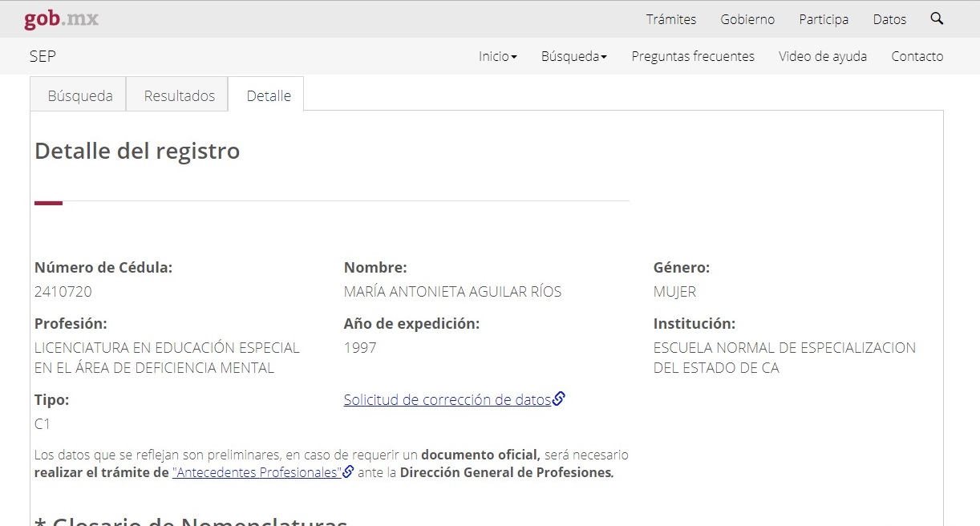980x526 pixels.
Task: Expand the Inicio dropdown
Action: (497, 56)
